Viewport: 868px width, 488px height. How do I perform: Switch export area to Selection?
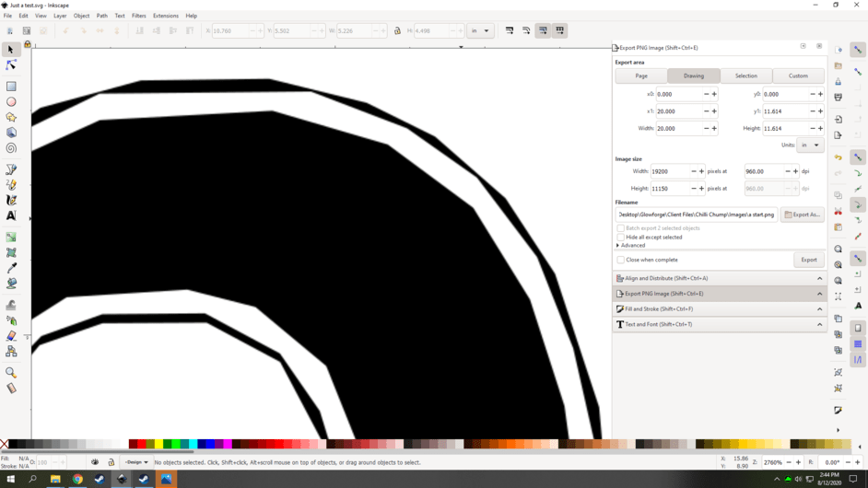tap(745, 76)
